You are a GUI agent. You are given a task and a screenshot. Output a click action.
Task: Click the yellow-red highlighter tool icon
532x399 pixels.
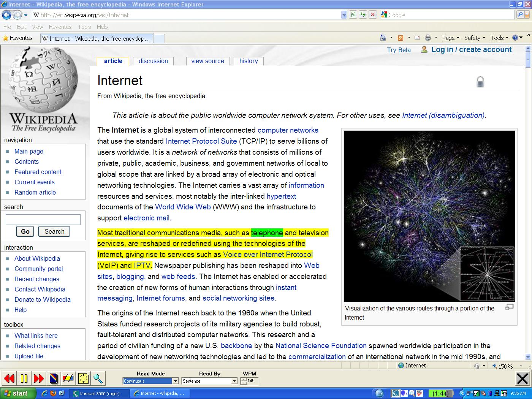pos(68,378)
